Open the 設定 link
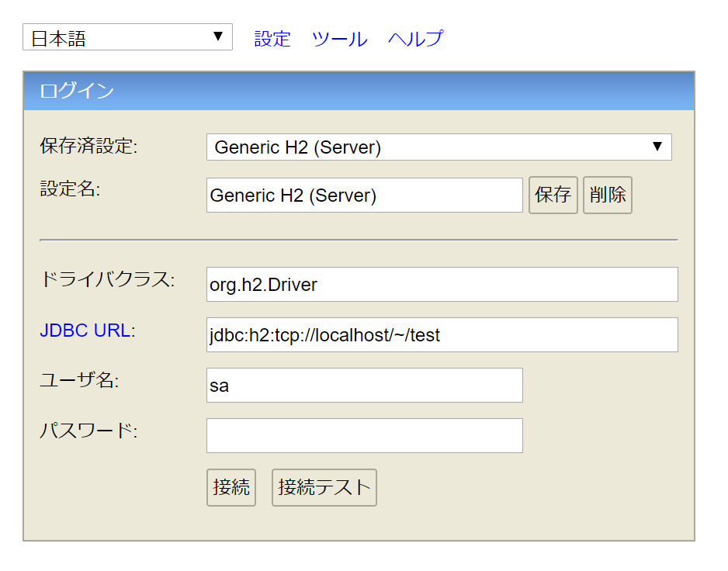The image size is (728, 571). [272, 39]
